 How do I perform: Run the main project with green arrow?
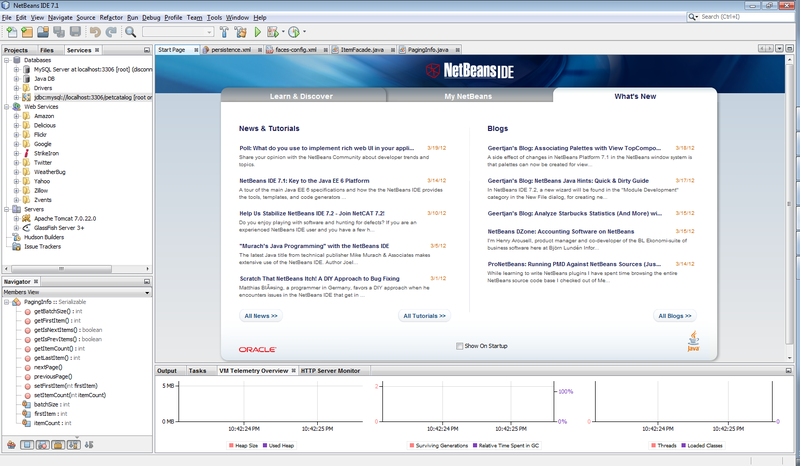pyautogui.click(x=258, y=32)
